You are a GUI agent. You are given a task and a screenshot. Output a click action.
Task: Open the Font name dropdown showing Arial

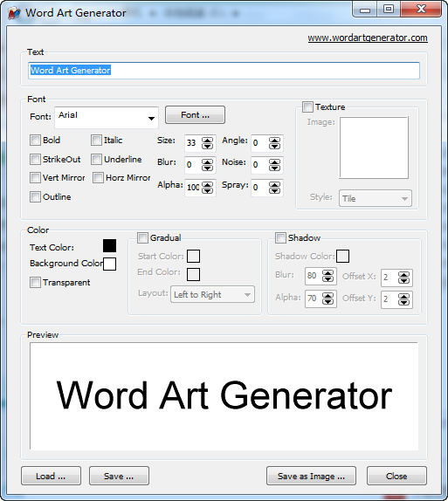click(107, 118)
